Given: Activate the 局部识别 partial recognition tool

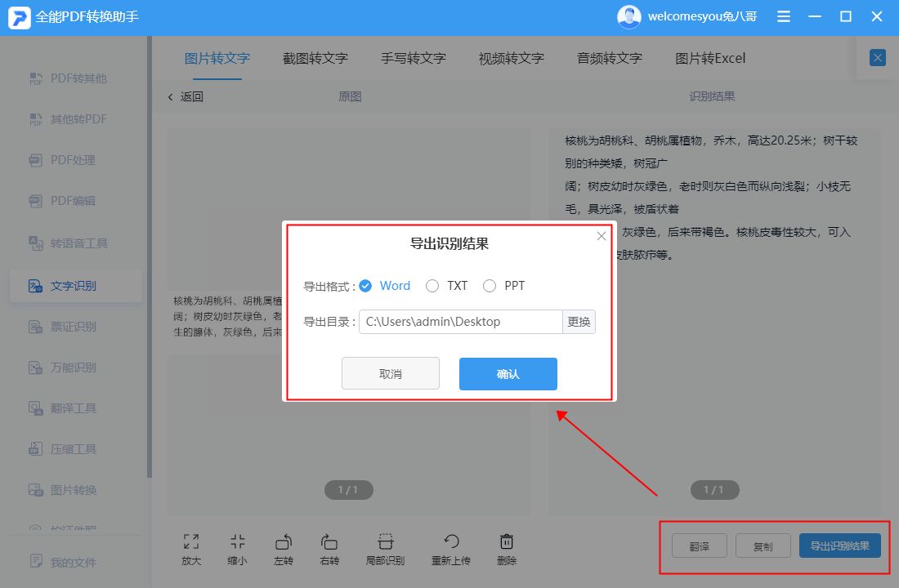Looking at the screenshot, I should click(384, 547).
